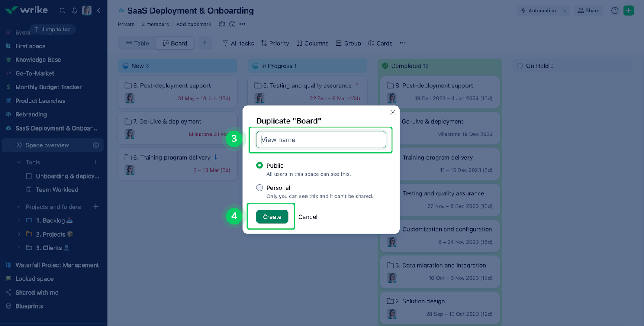Switch to the Table view tab

click(x=137, y=43)
